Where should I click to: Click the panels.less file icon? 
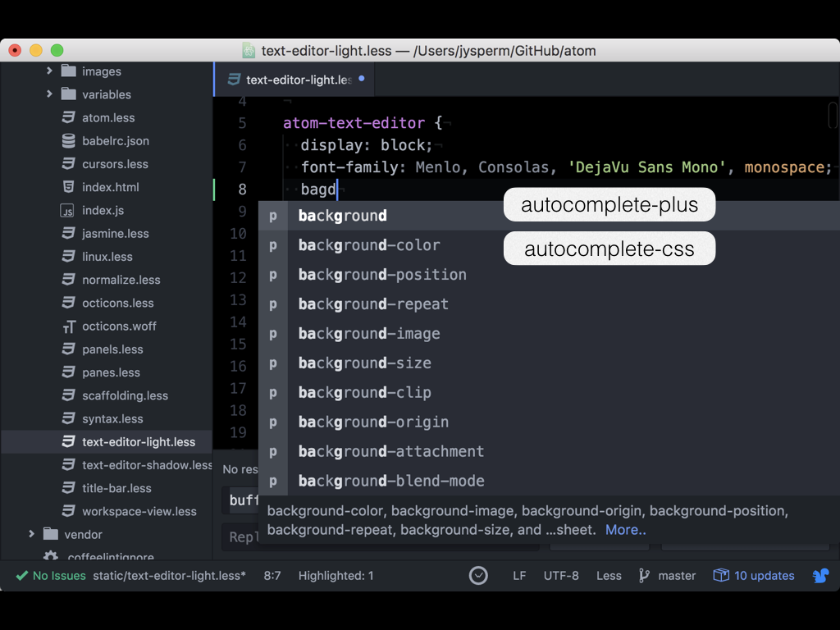click(69, 349)
